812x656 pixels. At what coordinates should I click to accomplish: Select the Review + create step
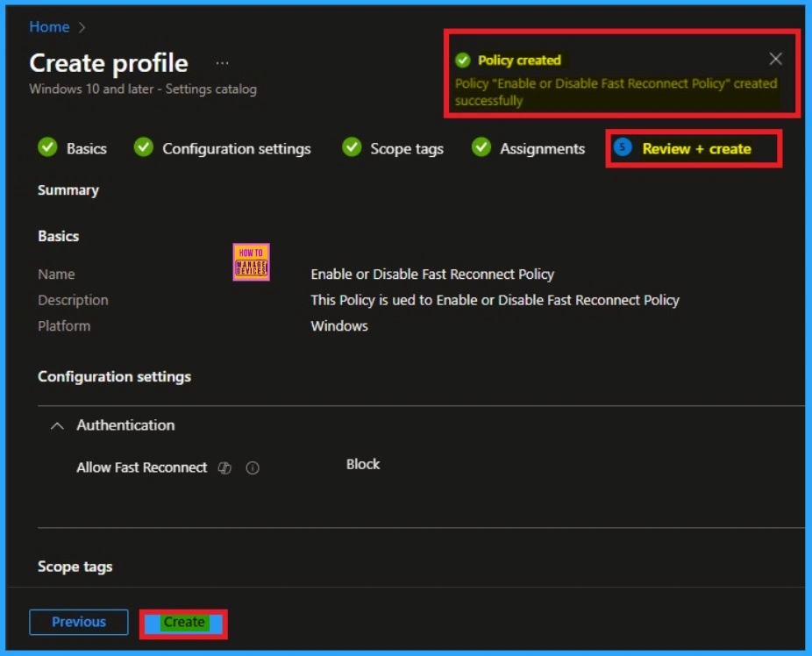click(x=696, y=148)
